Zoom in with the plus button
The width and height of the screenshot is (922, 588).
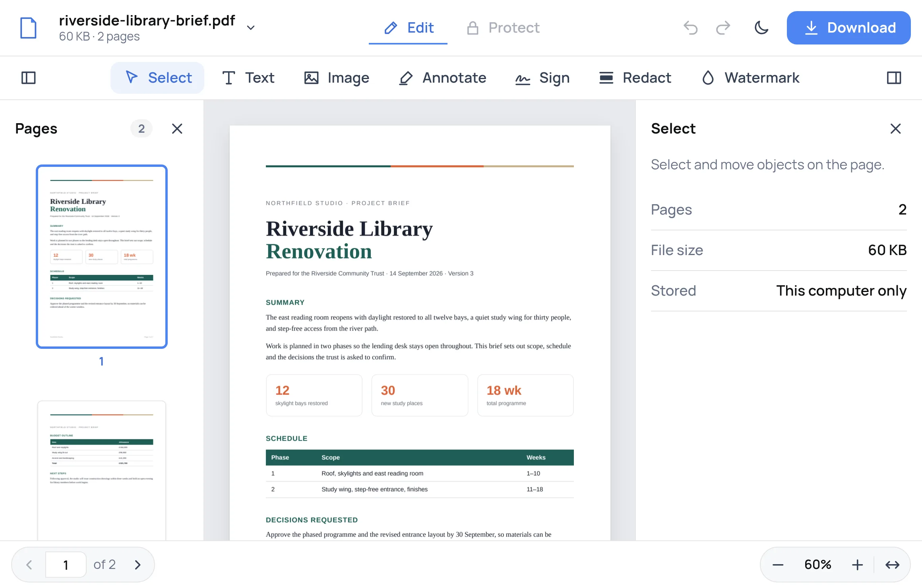pos(857,565)
